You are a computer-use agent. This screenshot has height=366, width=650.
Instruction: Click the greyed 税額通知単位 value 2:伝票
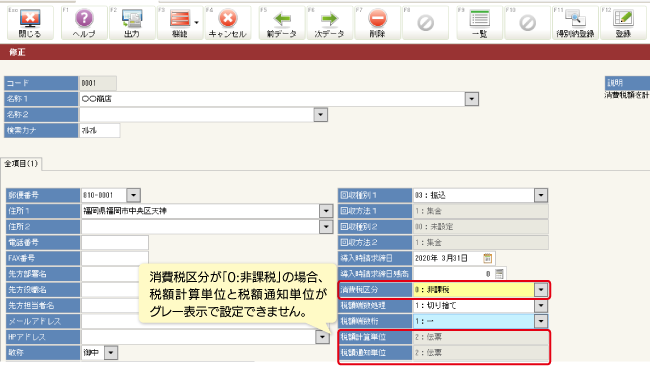[480, 353]
